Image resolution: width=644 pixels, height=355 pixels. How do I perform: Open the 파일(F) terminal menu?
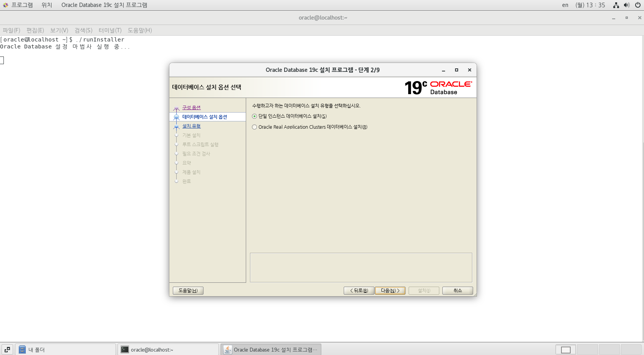(x=12, y=30)
